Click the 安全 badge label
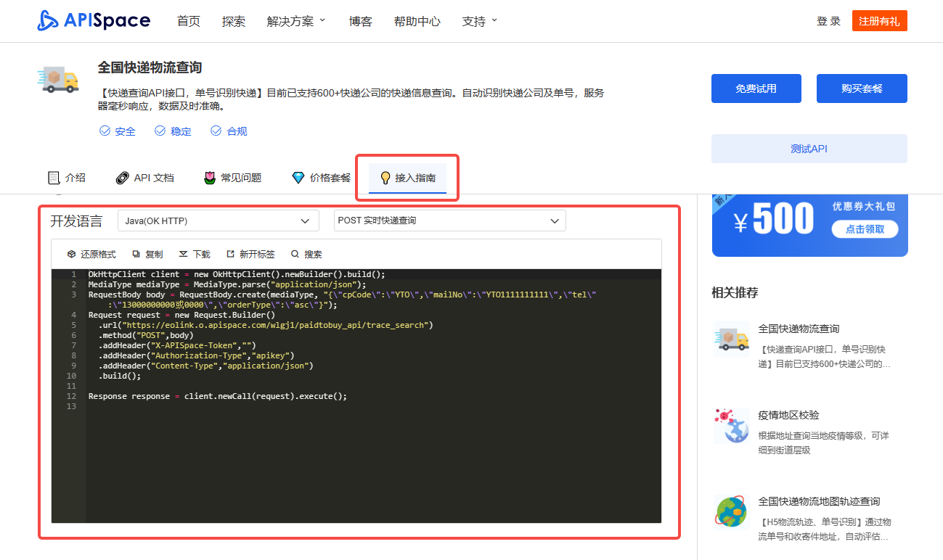943x560 pixels. [x=125, y=131]
